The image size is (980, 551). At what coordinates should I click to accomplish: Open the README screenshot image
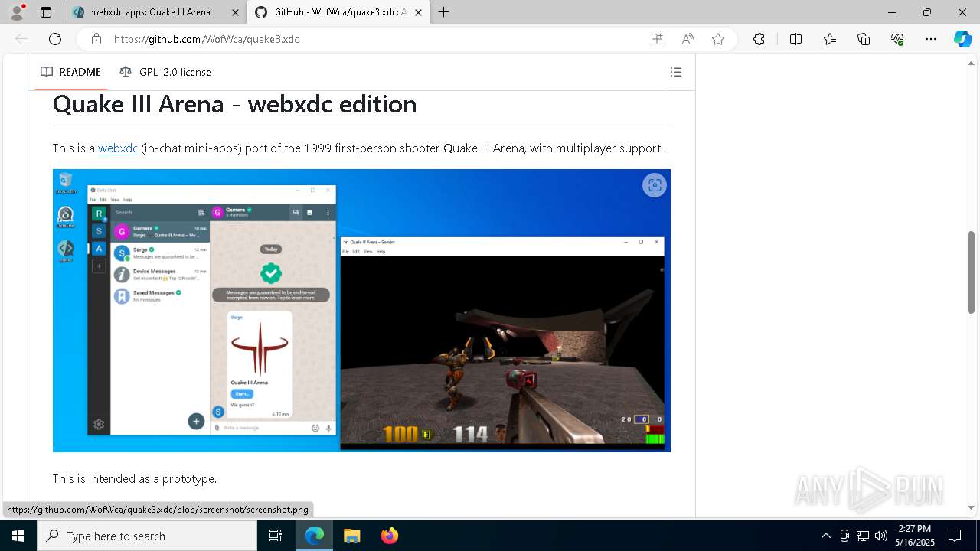tap(361, 311)
